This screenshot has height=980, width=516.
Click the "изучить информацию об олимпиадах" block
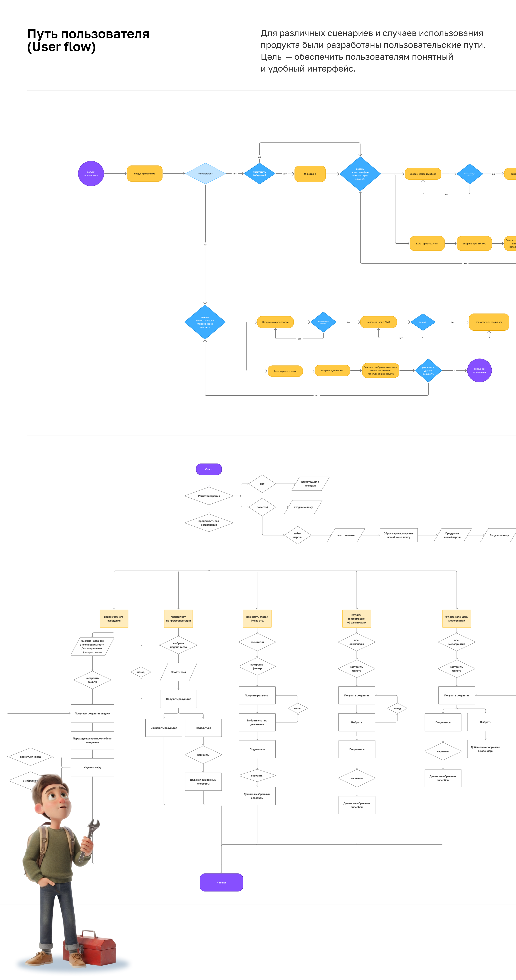tap(357, 619)
